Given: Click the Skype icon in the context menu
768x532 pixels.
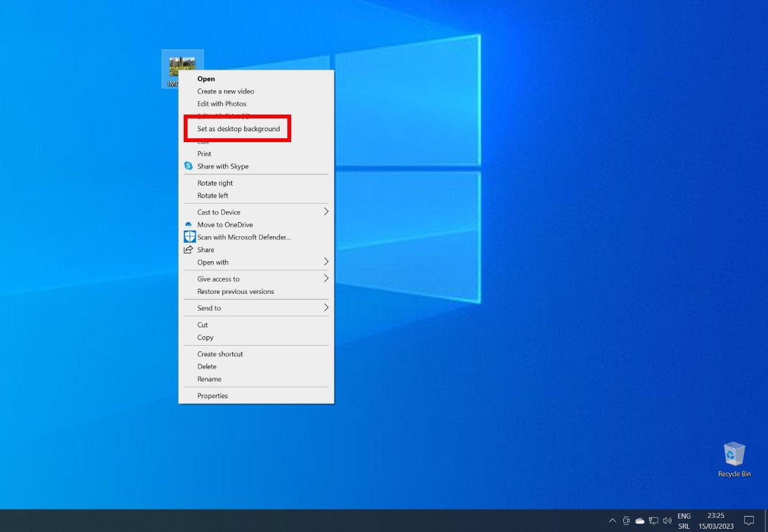Looking at the screenshot, I should click(188, 166).
